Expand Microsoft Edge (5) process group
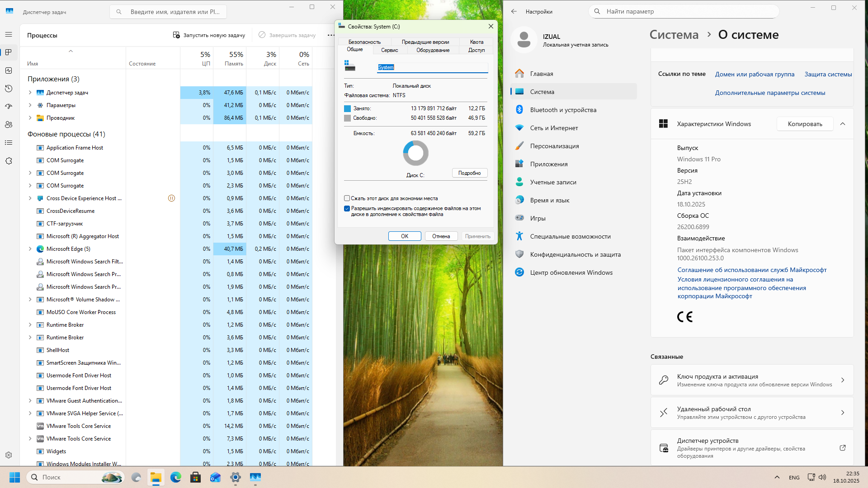Screen dimensions: 868x488 coord(30,249)
